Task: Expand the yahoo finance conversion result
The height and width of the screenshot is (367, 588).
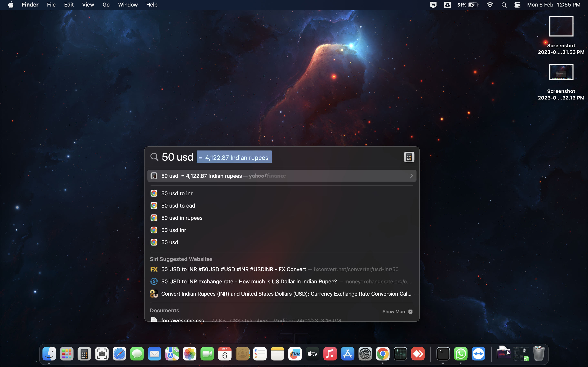Action: [x=411, y=176]
